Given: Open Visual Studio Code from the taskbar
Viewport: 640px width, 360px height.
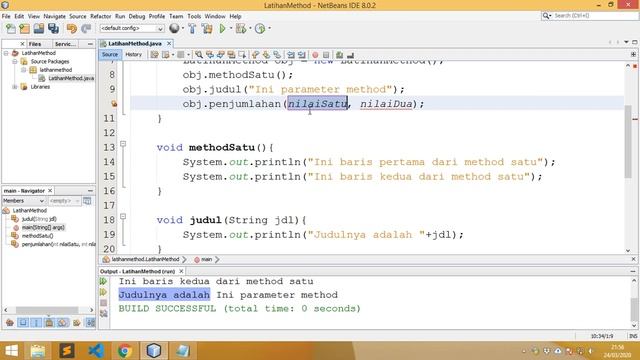Looking at the screenshot, I should pyautogui.click(x=96, y=351).
